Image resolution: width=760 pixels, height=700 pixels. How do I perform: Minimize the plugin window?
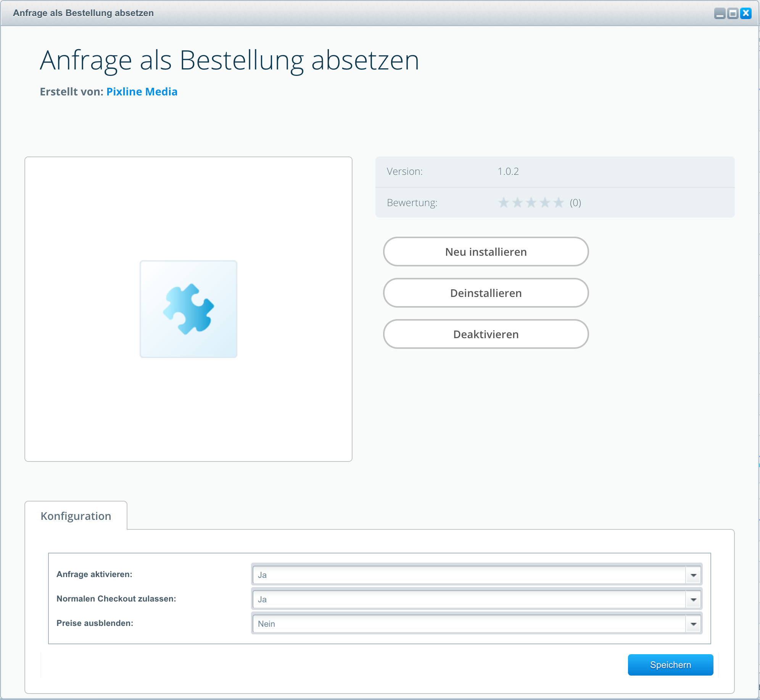click(x=720, y=13)
